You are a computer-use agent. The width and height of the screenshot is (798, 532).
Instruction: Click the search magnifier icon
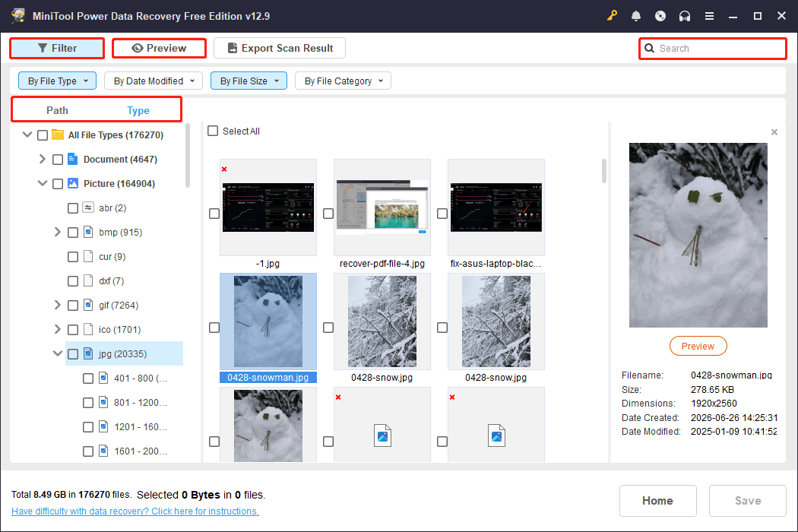[x=649, y=49]
